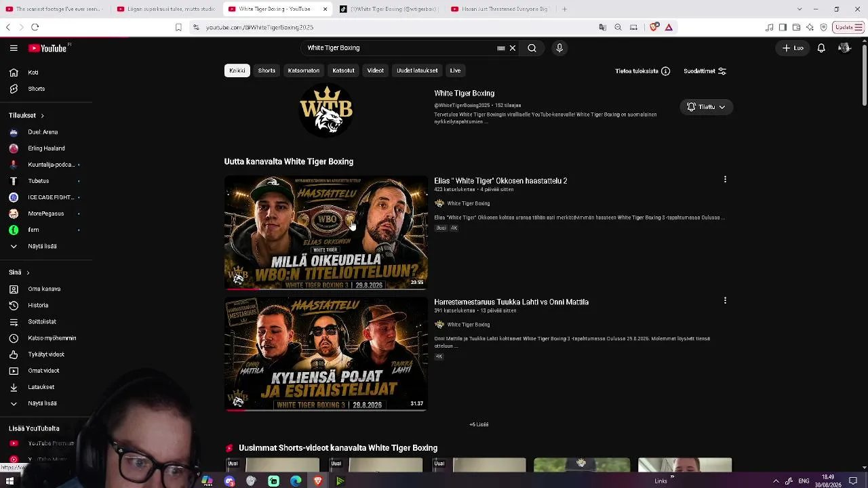Expand the Sinä section chevron

pyautogui.click(x=28, y=272)
